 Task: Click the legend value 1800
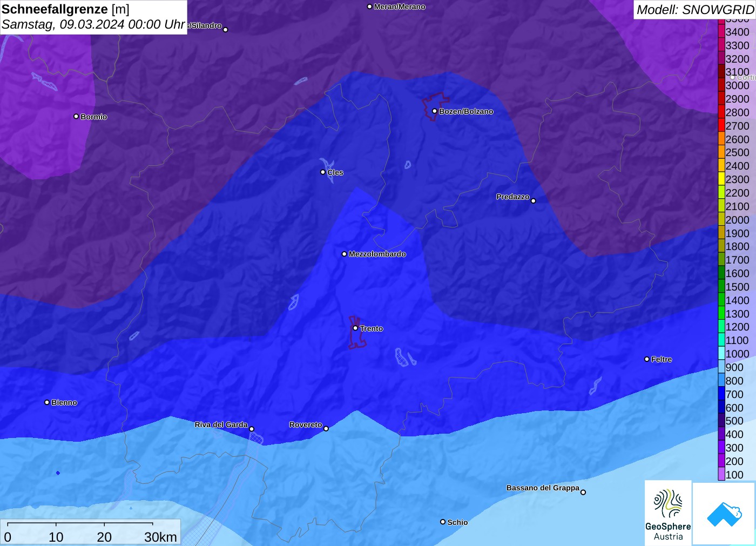tap(737, 246)
